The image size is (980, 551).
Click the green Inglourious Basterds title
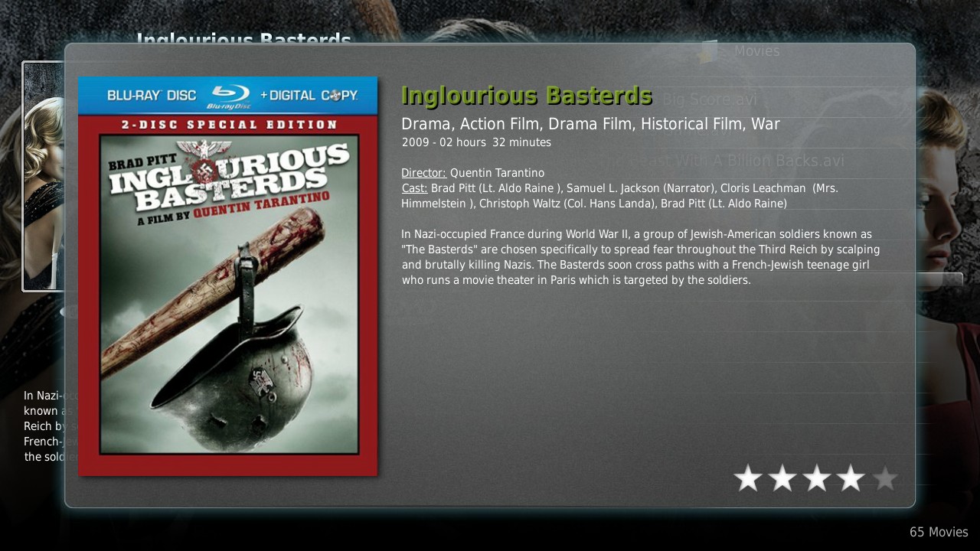point(527,96)
